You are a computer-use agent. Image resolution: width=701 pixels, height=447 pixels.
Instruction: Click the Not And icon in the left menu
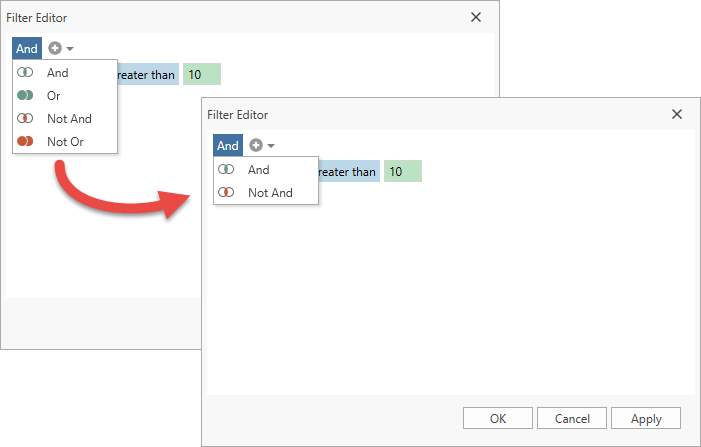coord(26,119)
